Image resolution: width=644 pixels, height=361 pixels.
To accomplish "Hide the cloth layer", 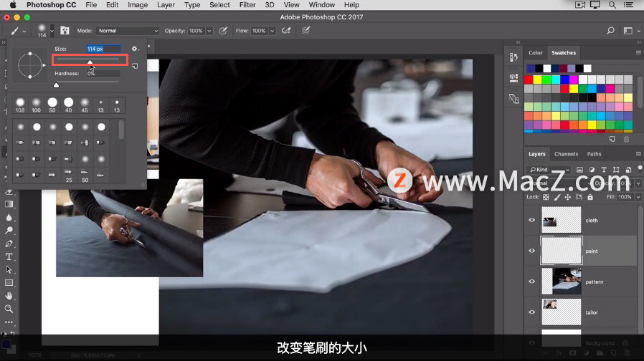I will tap(532, 221).
